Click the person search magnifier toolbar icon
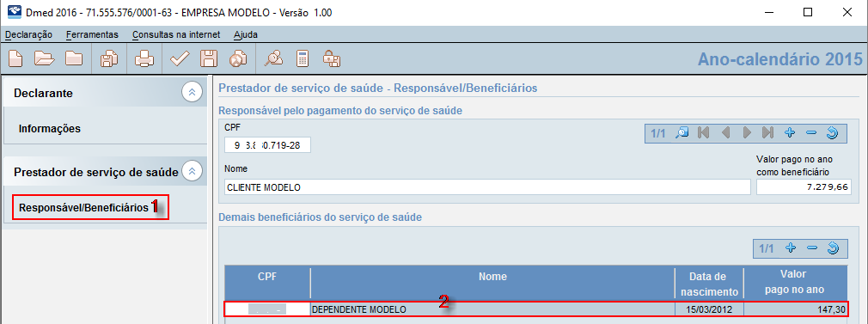 click(273, 58)
